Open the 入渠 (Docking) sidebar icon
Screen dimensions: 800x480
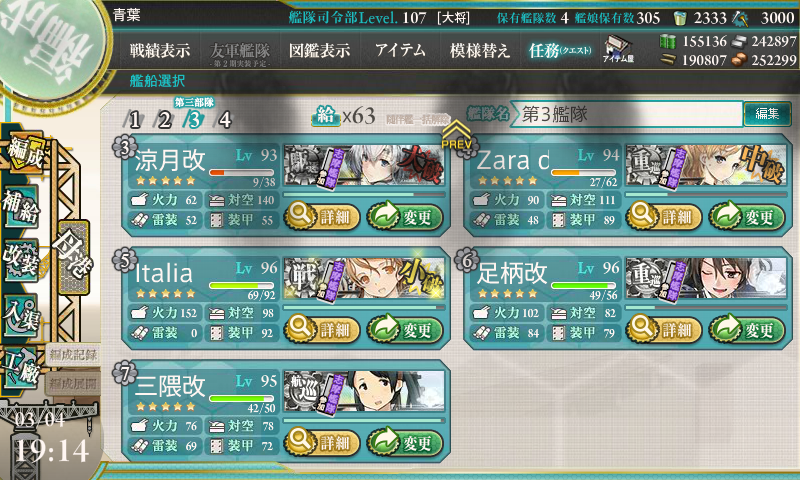click(20, 315)
